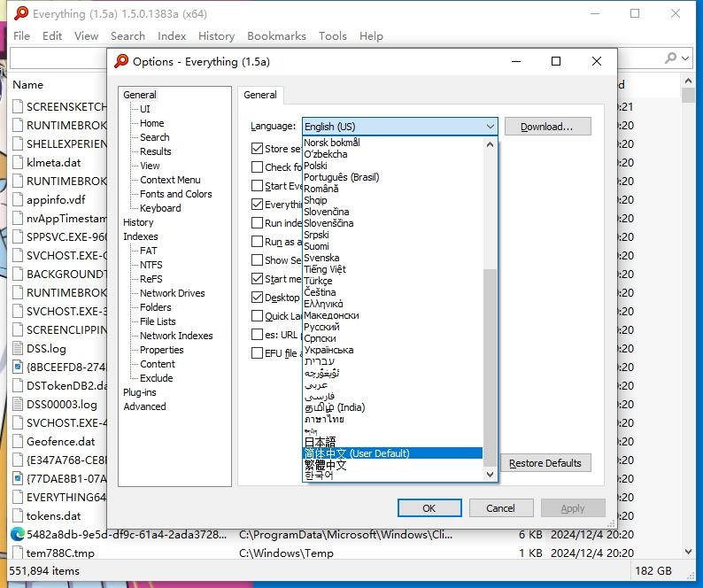703x588 pixels.
Task: Enable the EFU file association checkbox
Action: click(257, 353)
